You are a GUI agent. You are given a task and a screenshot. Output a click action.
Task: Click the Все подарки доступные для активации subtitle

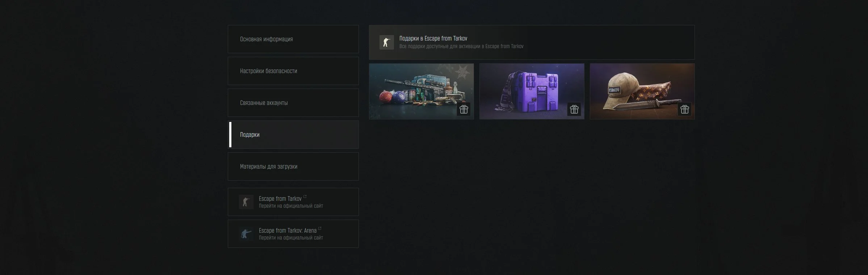pos(461,46)
